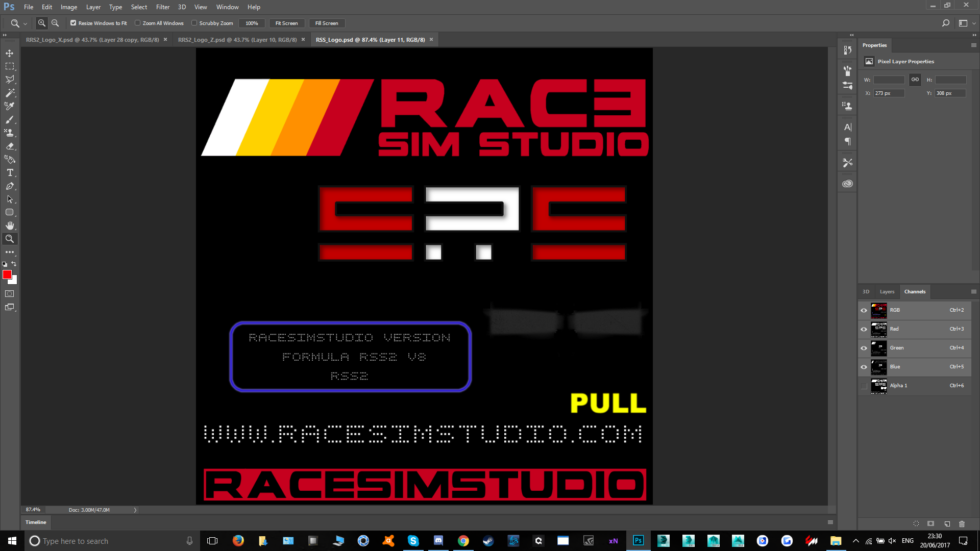The width and height of the screenshot is (980, 551).
Task: Click the Fit Screen button
Action: click(286, 23)
